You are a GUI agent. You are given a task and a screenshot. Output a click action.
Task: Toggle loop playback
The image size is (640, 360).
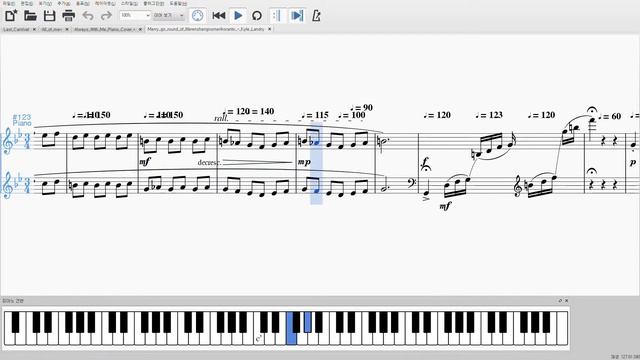point(257,16)
